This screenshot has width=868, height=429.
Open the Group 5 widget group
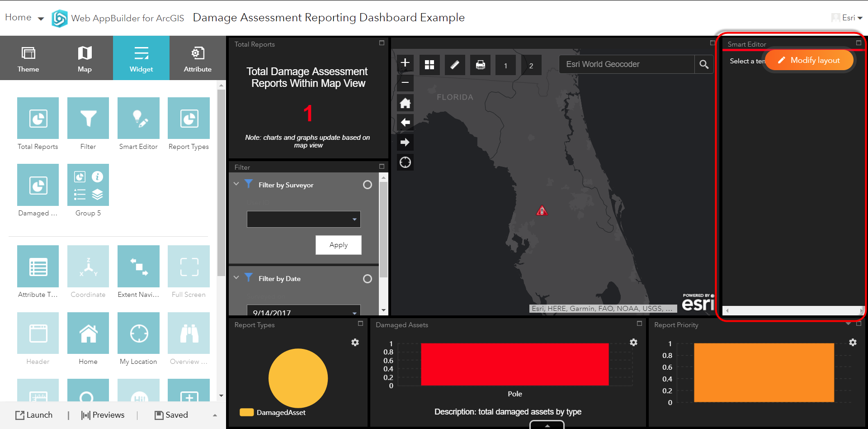(88, 185)
